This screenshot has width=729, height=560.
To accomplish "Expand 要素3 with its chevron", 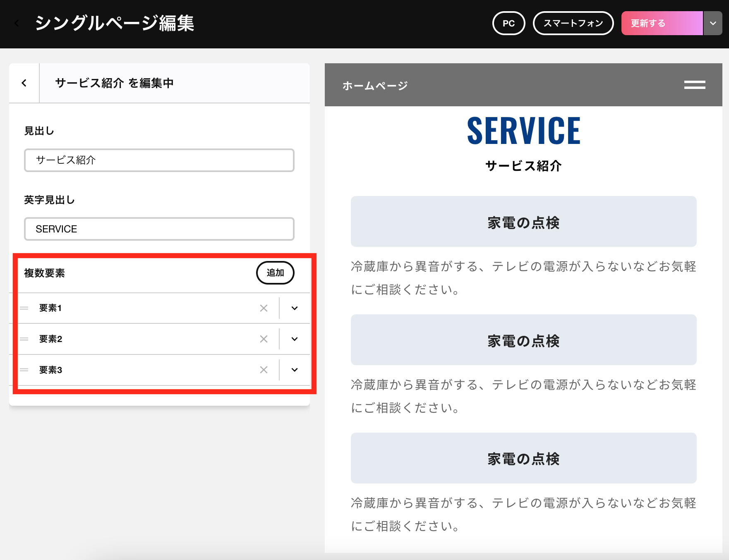I will 295,370.
